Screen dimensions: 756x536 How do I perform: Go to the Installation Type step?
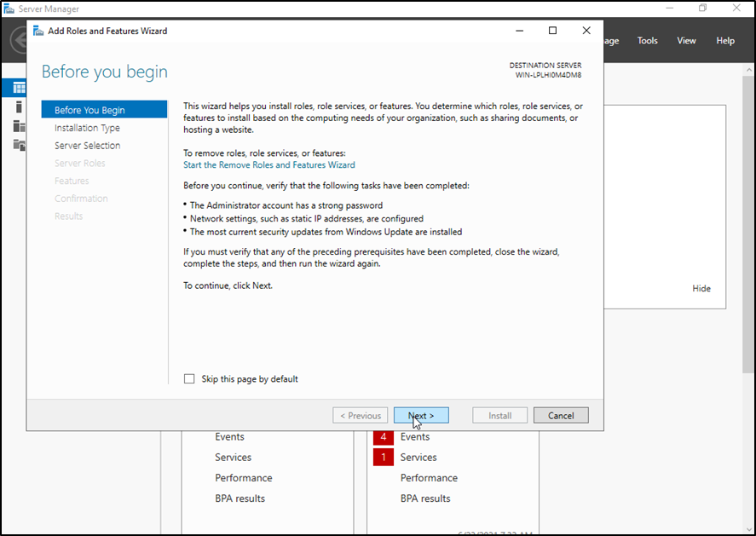click(87, 128)
